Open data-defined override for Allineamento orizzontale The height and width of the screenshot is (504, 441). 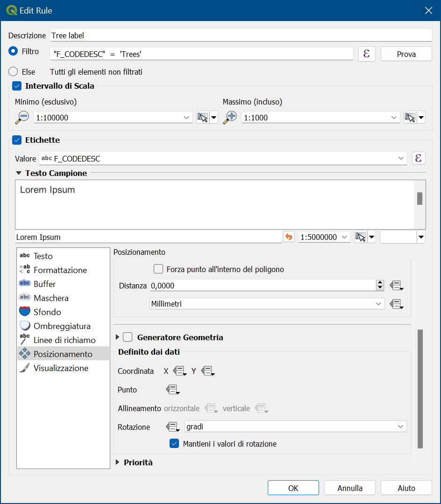click(211, 408)
